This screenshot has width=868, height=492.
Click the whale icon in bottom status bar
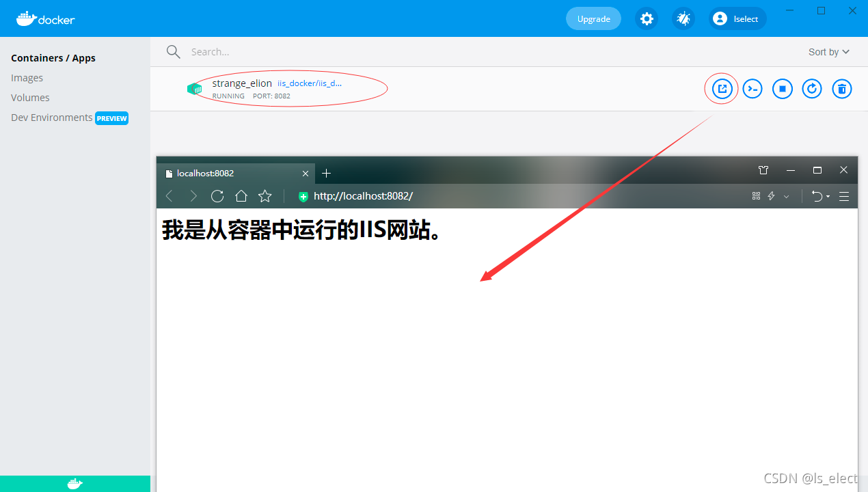point(75,484)
